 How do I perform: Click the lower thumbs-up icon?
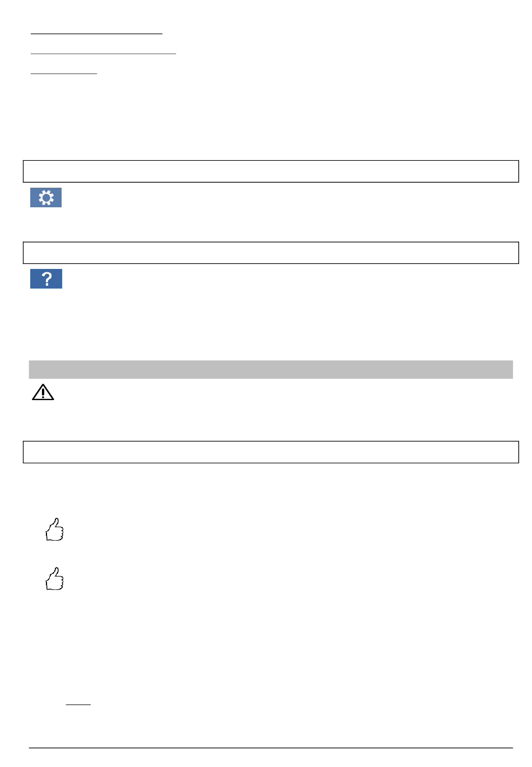[x=54, y=579]
